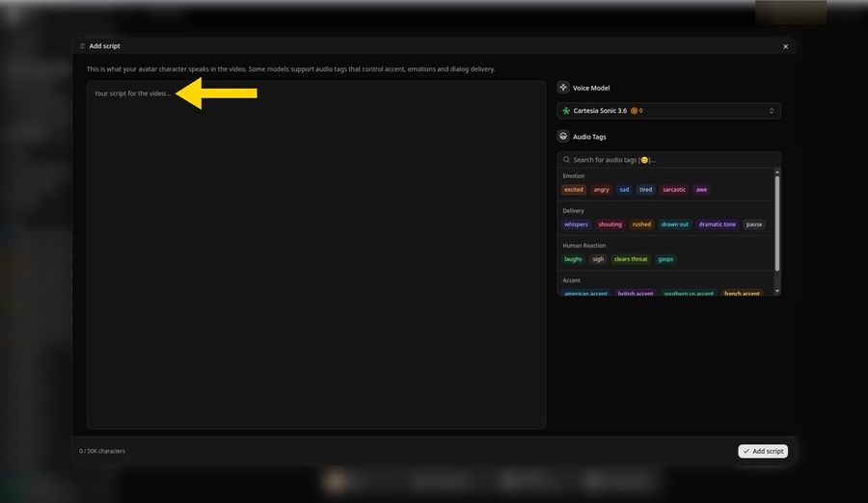This screenshot has width=868, height=503.
Task: Click the coin credit icon beside Cartesia Sonic
Action: click(634, 111)
